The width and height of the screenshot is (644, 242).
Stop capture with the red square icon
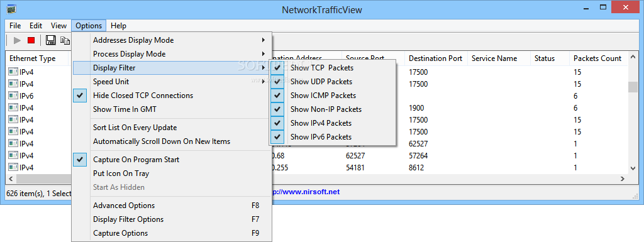click(31, 40)
